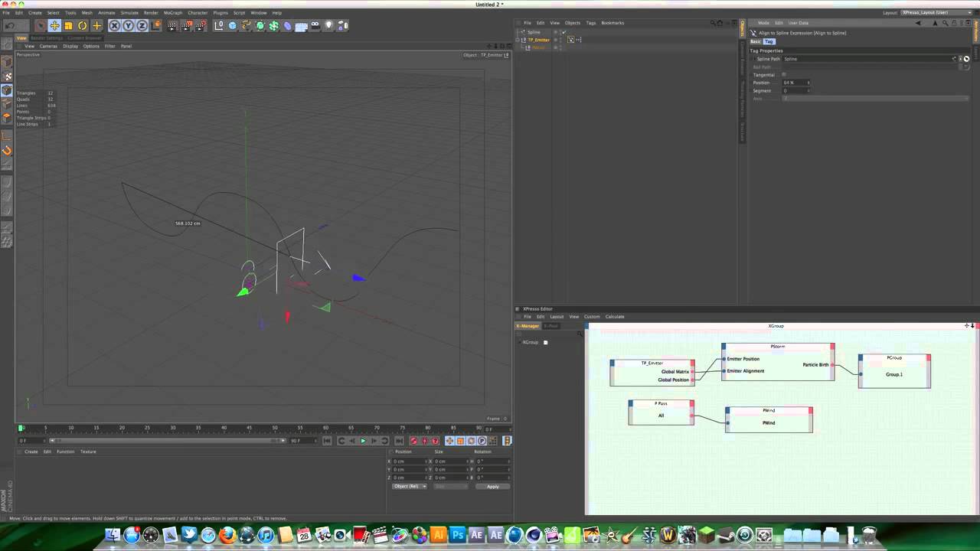The width and height of the screenshot is (980, 551).
Task: Toggle position keyframe recording icon
Action: [x=449, y=441]
